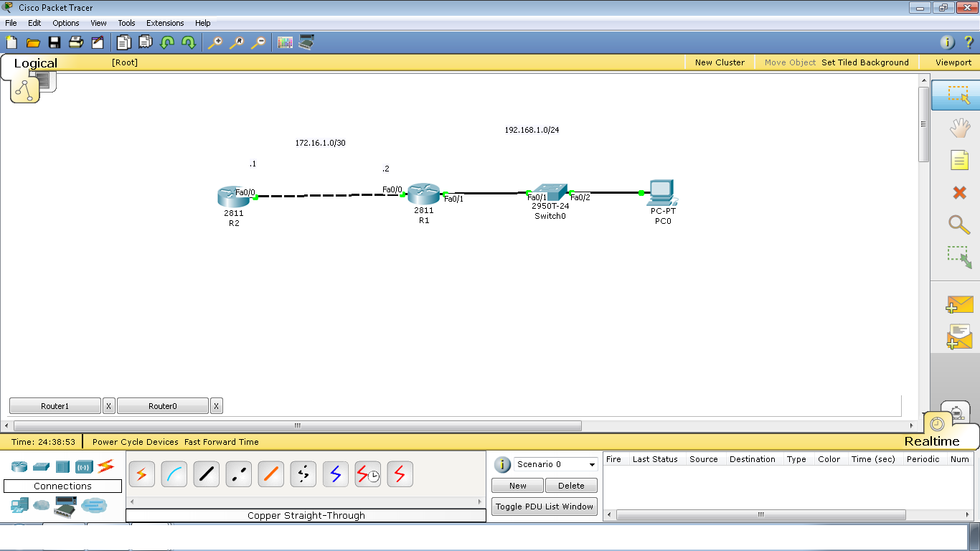This screenshot has width=980, height=551.
Task: Launch the Activity Wizard toolbar icon
Action: pyautogui.click(x=98, y=42)
